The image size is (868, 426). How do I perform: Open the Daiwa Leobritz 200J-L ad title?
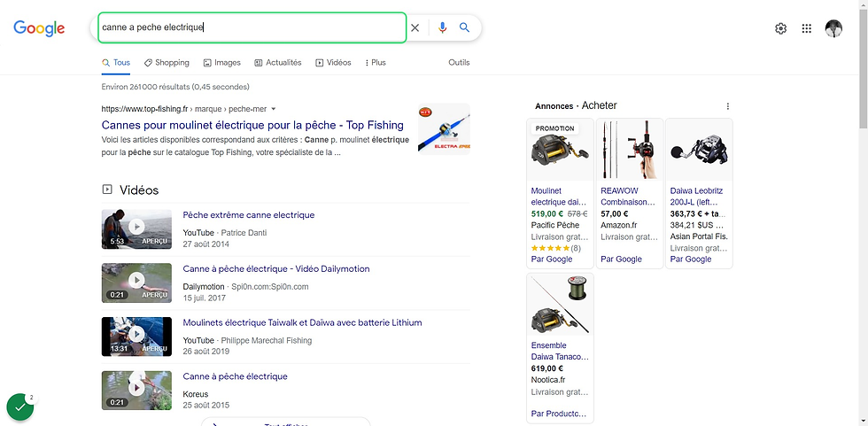698,197
